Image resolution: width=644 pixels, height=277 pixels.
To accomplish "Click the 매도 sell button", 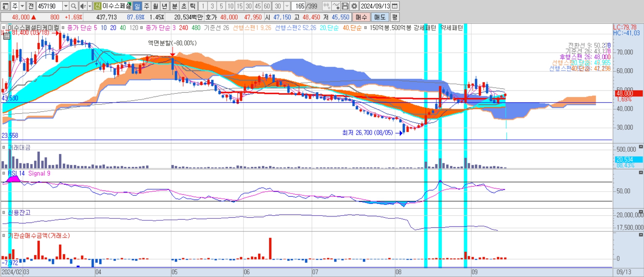I will (380, 17).
